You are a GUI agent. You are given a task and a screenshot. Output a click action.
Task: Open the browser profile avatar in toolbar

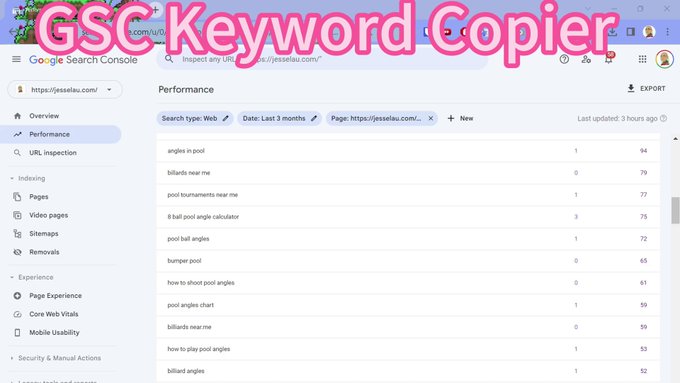point(649,32)
